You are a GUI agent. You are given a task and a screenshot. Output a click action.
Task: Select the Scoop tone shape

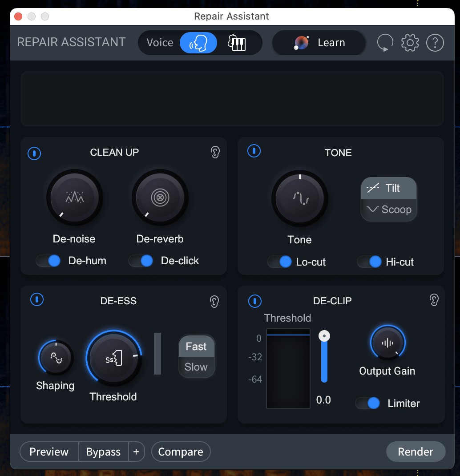[389, 210]
